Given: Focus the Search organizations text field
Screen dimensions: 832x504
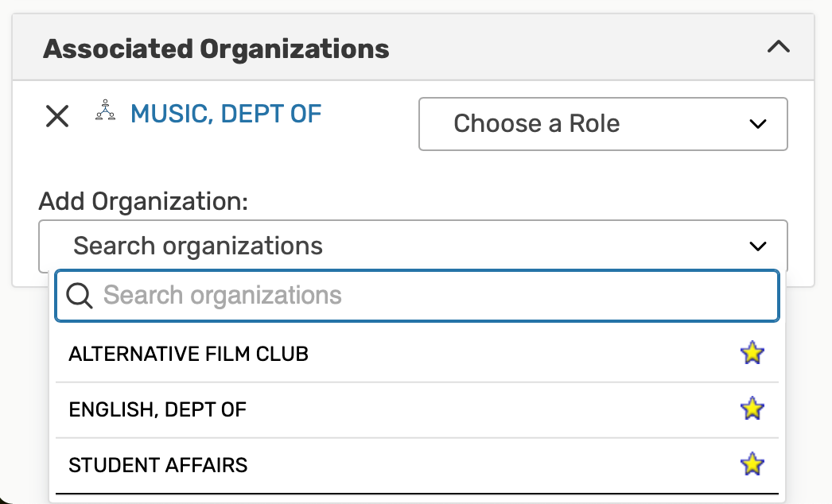Looking at the screenshot, I should pos(437,297).
